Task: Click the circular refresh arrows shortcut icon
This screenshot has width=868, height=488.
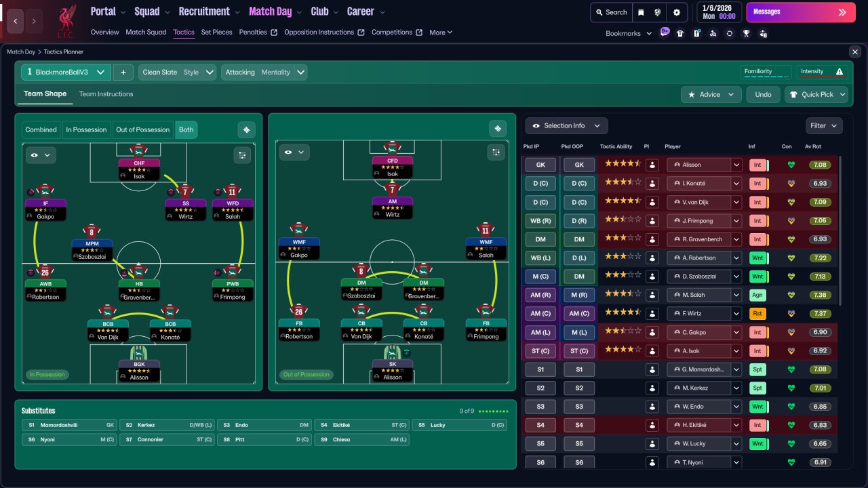Action: pos(730,33)
